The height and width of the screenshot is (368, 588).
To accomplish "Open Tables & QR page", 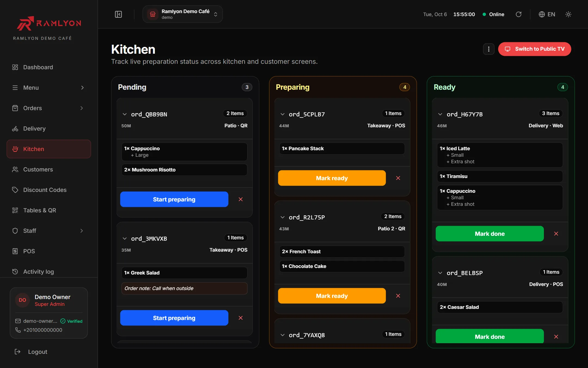I will pos(49,210).
